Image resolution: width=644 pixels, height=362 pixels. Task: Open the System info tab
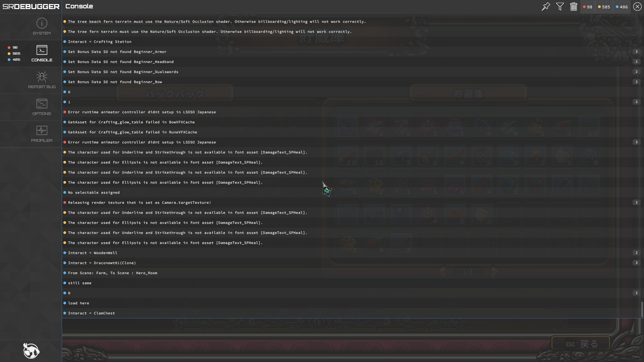point(42,26)
